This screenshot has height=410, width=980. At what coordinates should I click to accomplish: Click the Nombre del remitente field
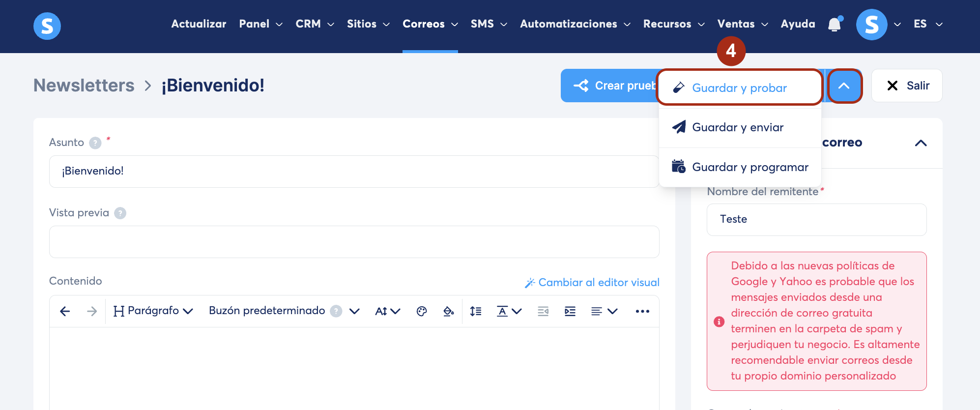(816, 220)
